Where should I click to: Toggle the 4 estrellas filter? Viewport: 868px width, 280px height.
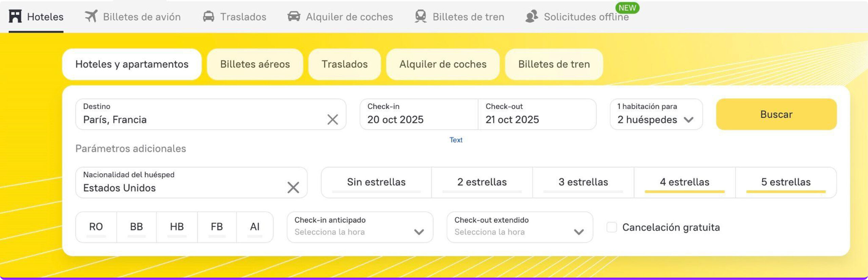(x=685, y=182)
